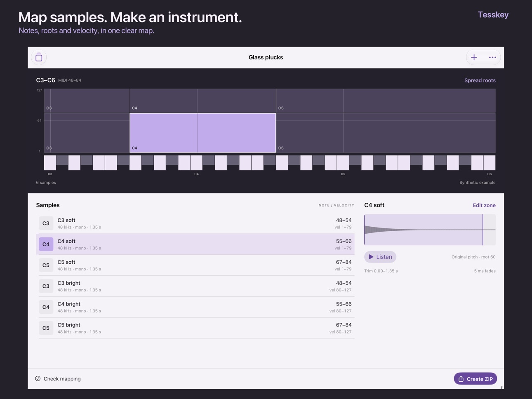Click the Create ZIP button

(476, 379)
